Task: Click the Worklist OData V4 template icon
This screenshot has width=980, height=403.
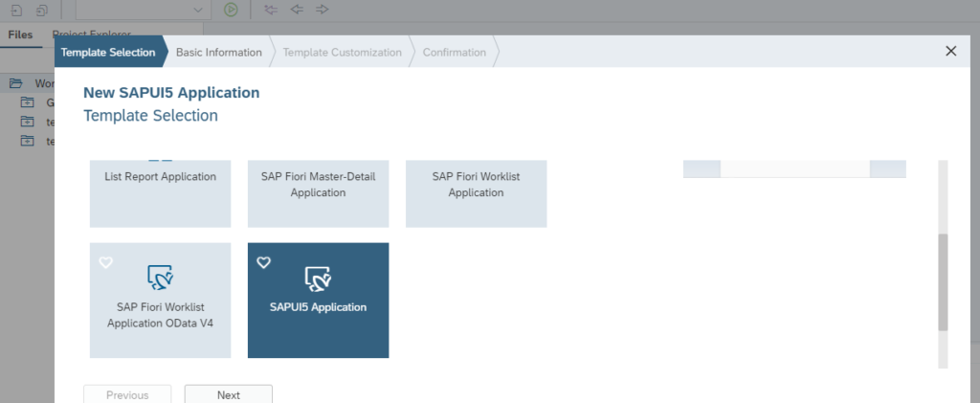Action: [160, 278]
